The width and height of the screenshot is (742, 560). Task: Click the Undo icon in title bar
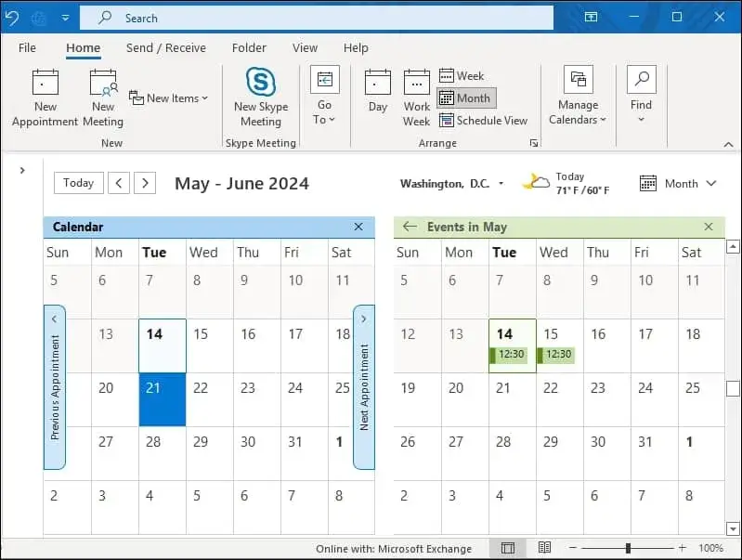pyautogui.click(x=12, y=18)
